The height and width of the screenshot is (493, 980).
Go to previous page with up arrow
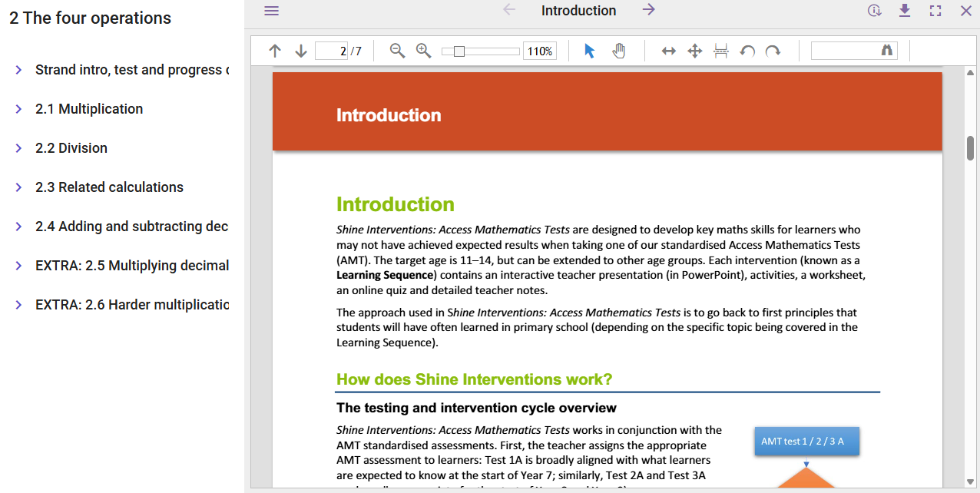[x=275, y=51]
